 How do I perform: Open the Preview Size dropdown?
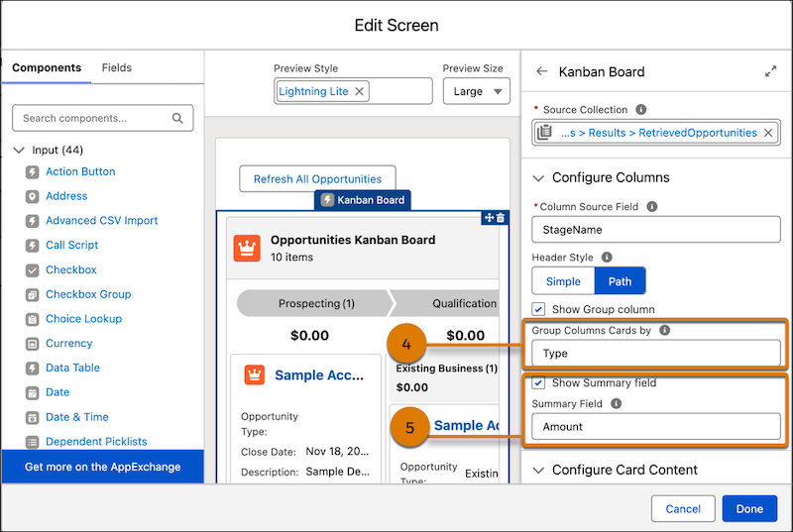coord(477,91)
